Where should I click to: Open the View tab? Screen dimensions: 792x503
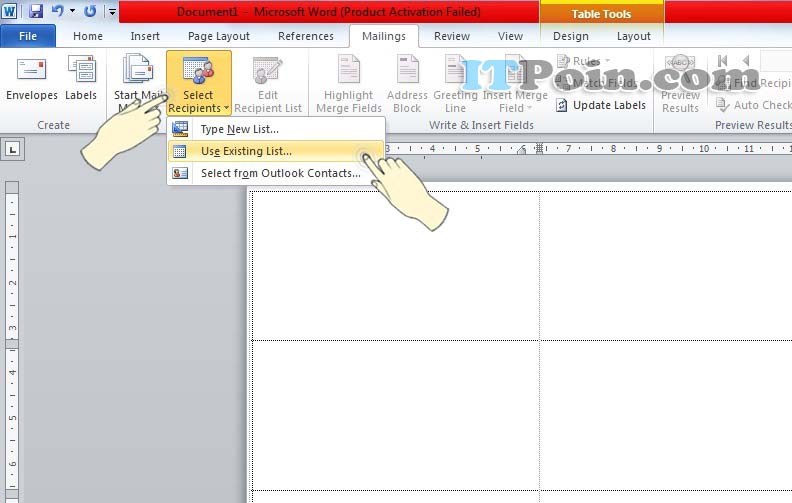coord(510,36)
